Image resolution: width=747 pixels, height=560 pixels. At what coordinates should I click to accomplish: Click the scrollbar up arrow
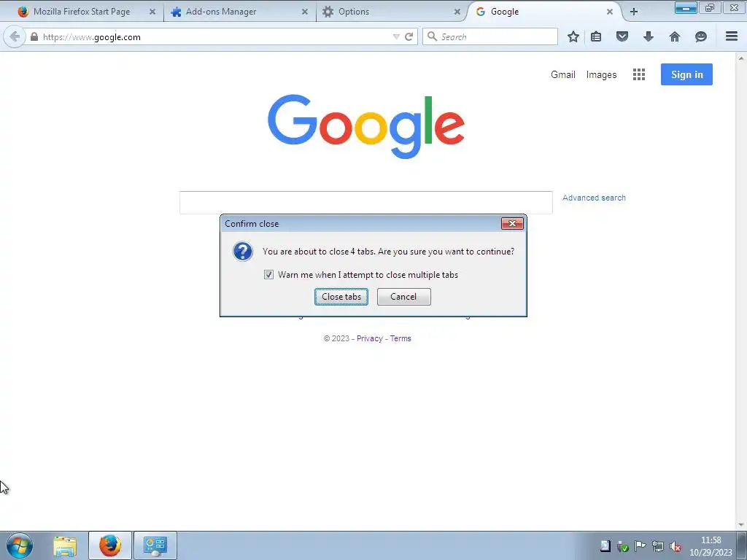741,58
